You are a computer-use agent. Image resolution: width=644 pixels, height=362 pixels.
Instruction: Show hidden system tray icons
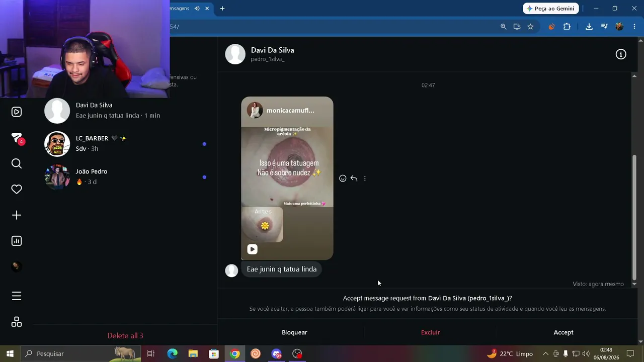coord(545,353)
